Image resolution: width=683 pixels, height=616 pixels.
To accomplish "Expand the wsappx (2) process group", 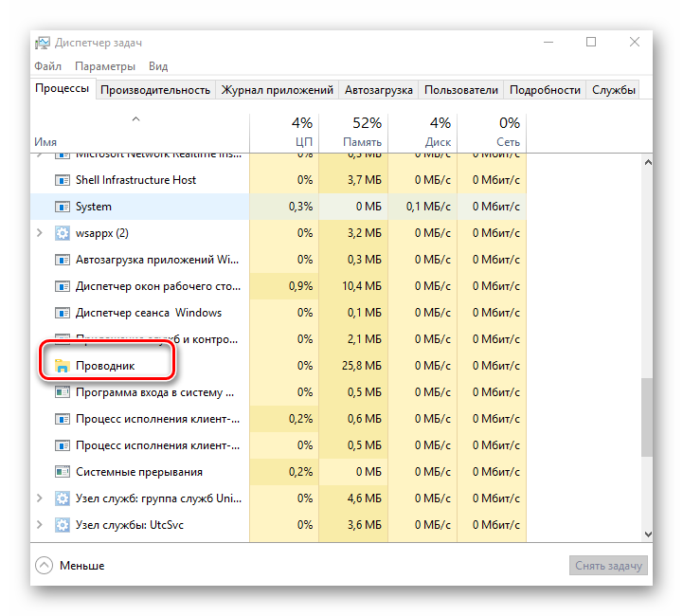I will click(40, 233).
